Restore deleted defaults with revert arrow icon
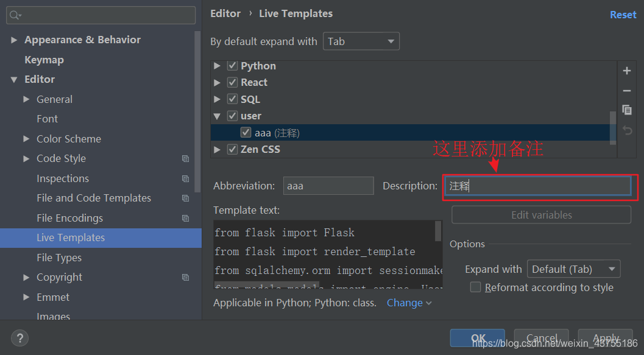 [627, 130]
